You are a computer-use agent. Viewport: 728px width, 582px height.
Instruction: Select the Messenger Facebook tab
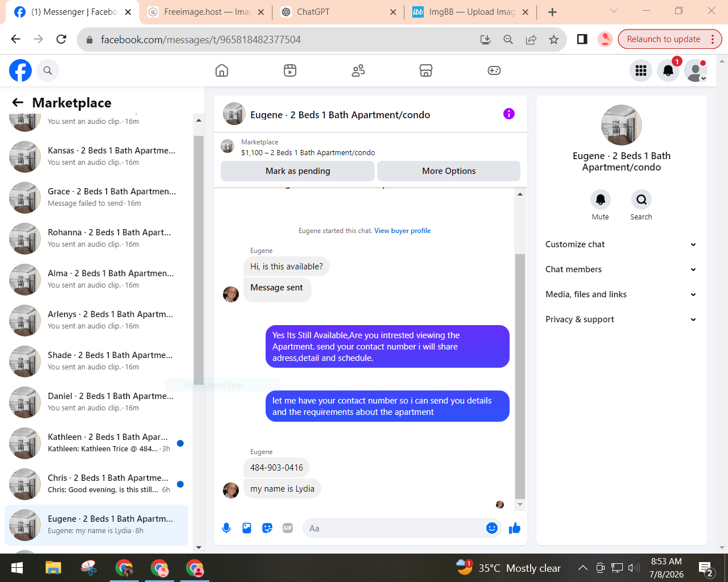72,12
